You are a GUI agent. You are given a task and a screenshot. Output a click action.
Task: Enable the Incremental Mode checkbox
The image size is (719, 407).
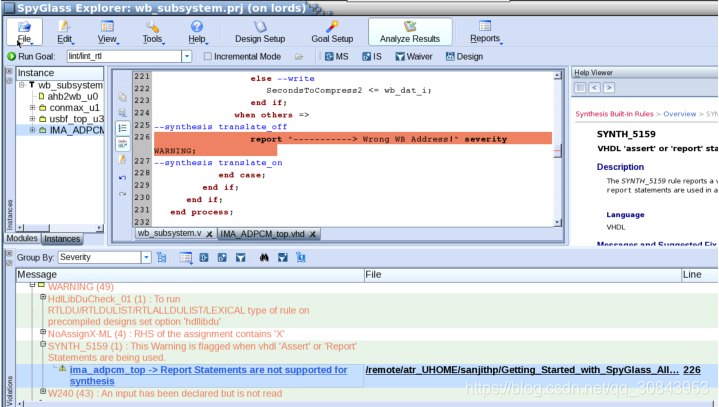tap(207, 56)
